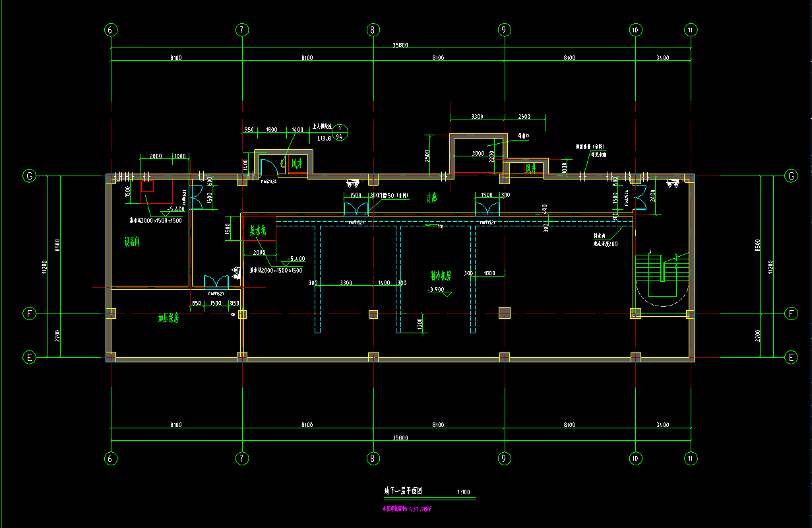812x528 pixels.
Task: Click the staircase symbol near axis 10
Action: pos(655,277)
